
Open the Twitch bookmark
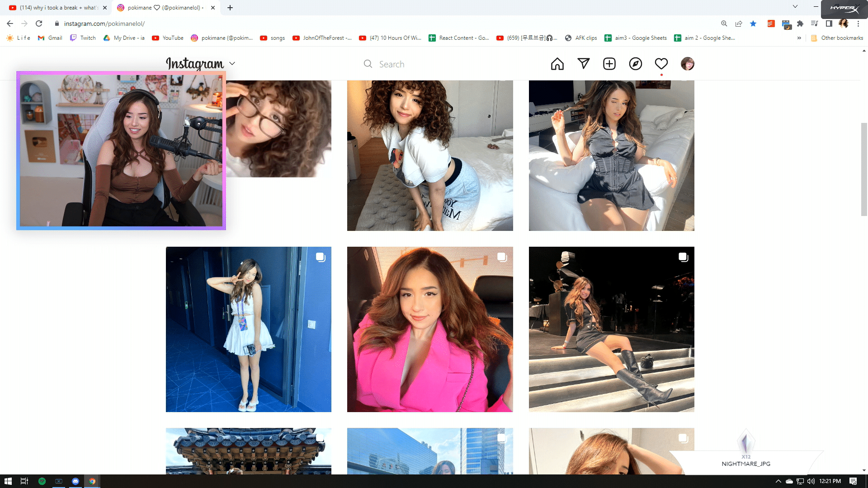[x=83, y=38]
